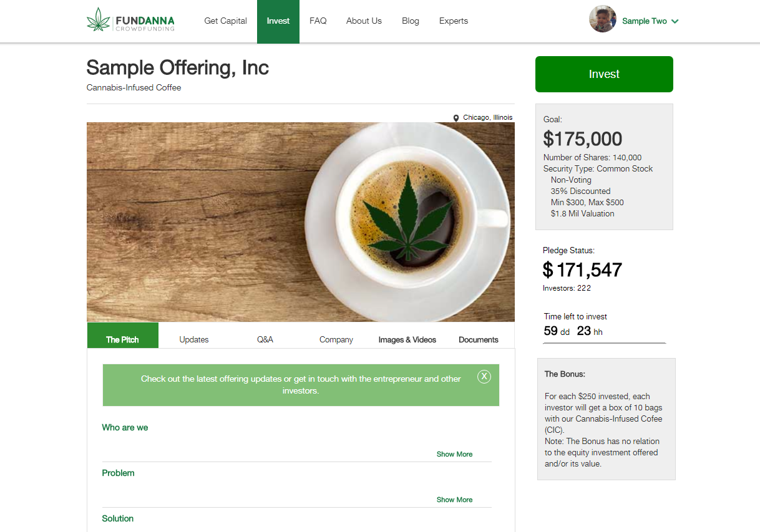The height and width of the screenshot is (532, 760).
Task: Open the Sample Two account dropdown arrow
Action: click(675, 21)
